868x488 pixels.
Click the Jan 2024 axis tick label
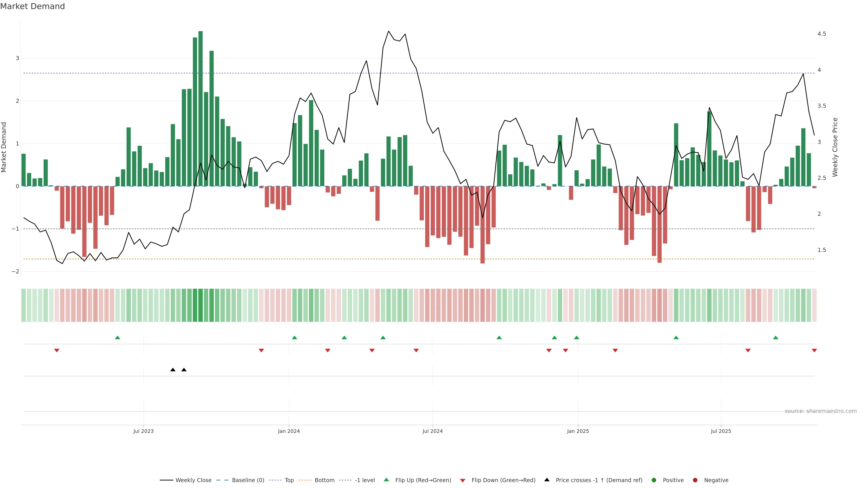289,432
